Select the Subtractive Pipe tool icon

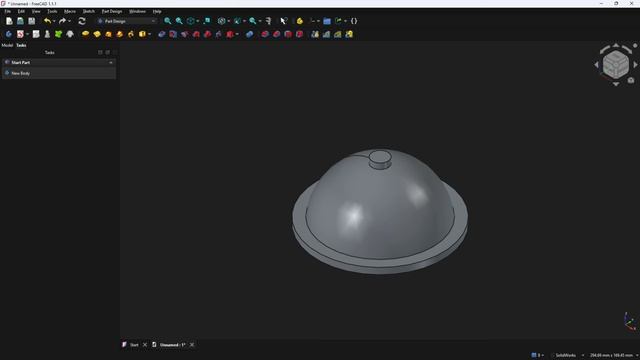click(207, 34)
